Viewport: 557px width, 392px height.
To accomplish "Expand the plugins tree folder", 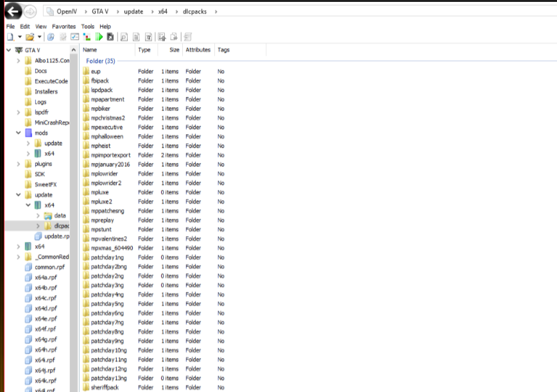I will point(19,164).
